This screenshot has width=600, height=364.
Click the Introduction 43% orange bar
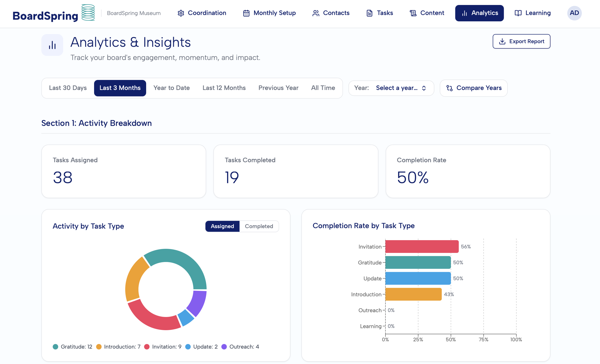coord(413,294)
